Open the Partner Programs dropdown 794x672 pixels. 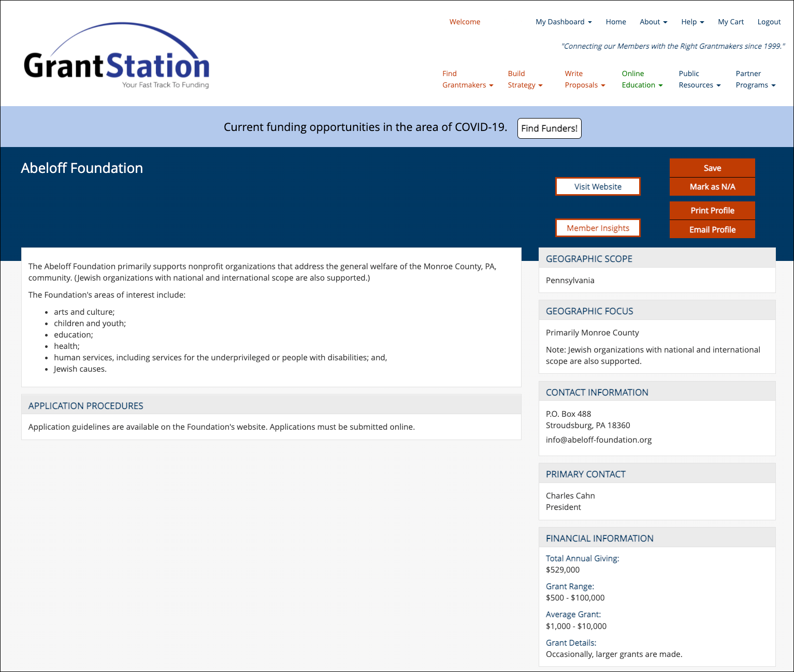pyautogui.click(x=755, y=79)
